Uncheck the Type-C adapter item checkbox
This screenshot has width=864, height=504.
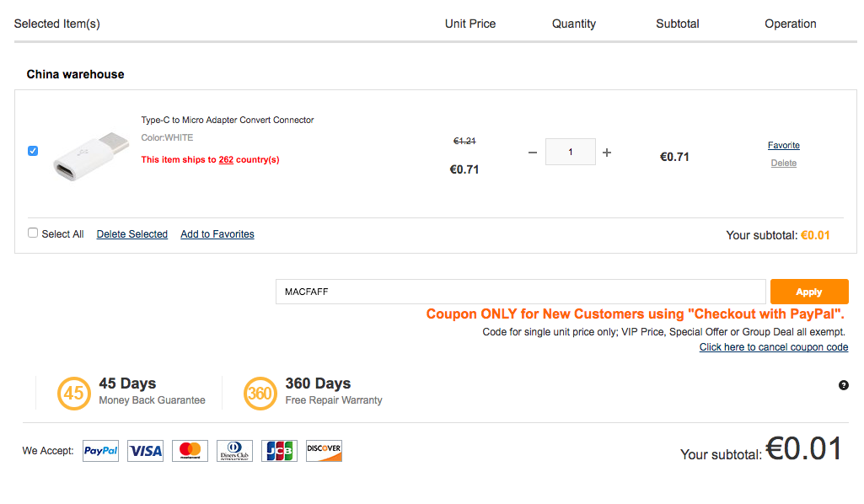coord(33,151)
